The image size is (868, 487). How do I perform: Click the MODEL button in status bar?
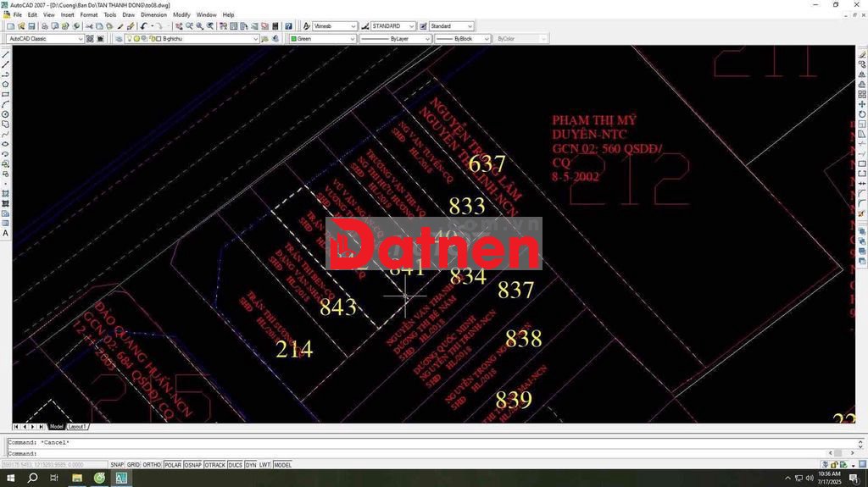click(x=282, y=465)
